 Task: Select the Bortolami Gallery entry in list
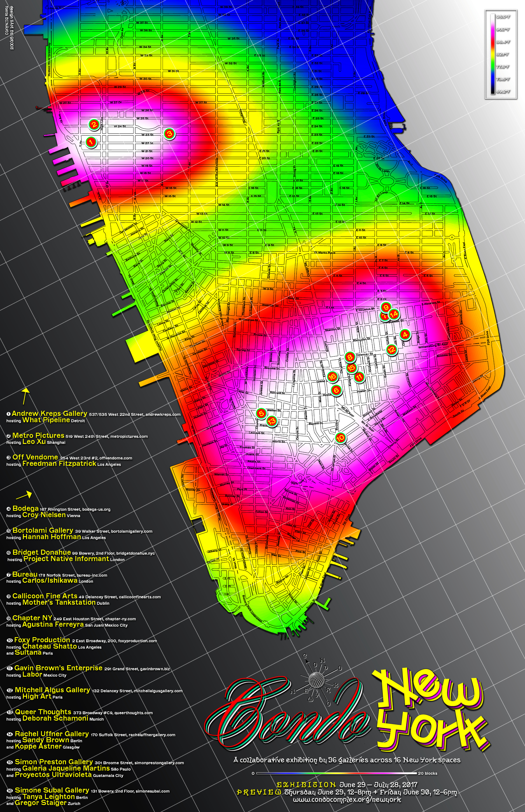[x=43, y=530]
